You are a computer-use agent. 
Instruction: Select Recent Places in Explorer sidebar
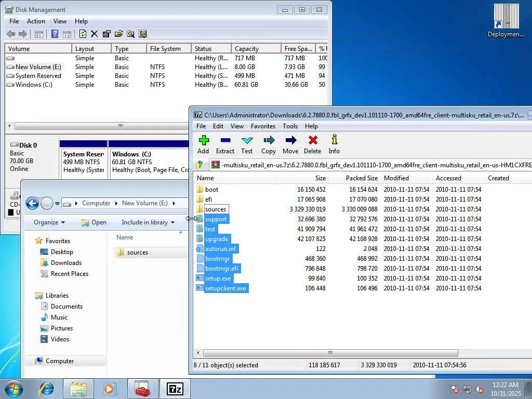point(69,274)
